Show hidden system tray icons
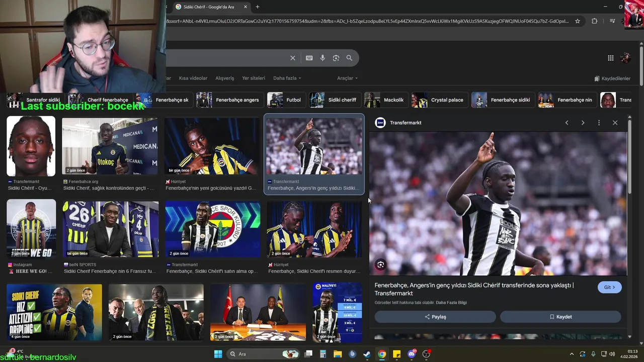This screenshot has height=362, width=644. click(572, 354)
